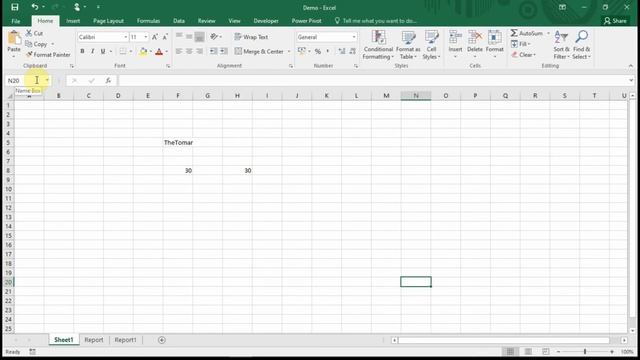Viewport: 640px width, 360px height.
Task: Toggle italic formatting
Action: tap(93, 51)
